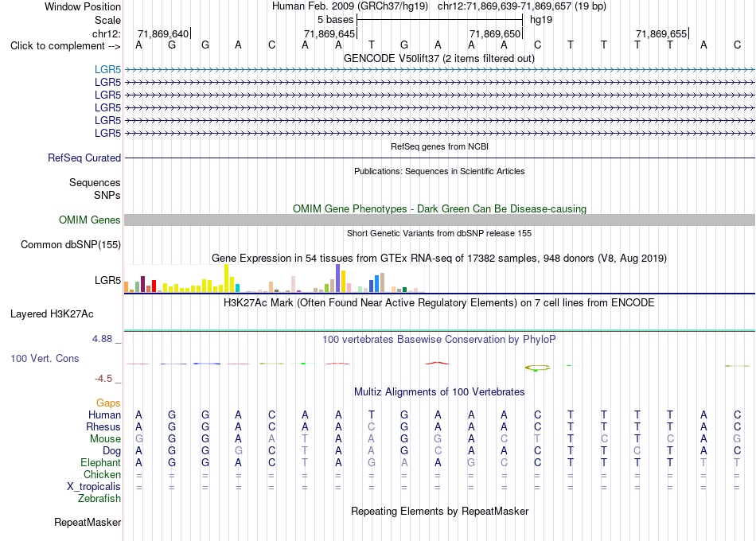Click Multiz Alignments of 100 Vertebrates title
The width and height of the screenshot is (756, 541).
coord(439,391)
